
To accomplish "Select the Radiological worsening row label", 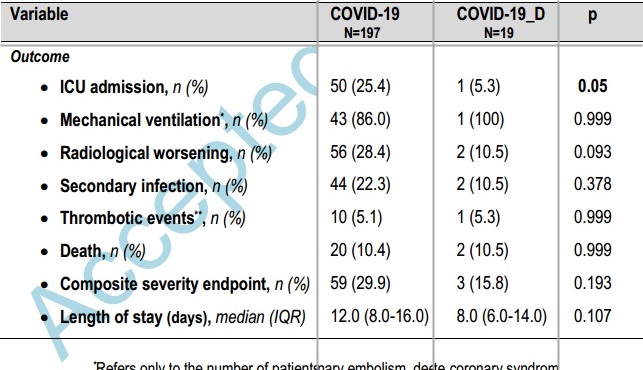I will [x=166, y=153].
